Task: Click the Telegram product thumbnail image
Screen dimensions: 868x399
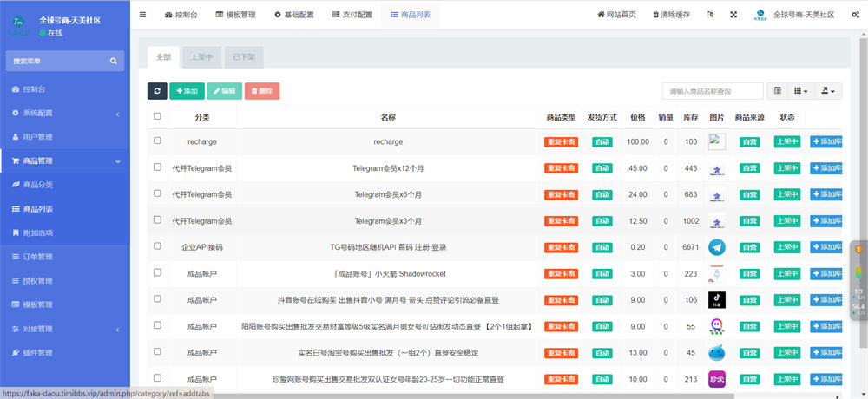Action: (716, 247)
